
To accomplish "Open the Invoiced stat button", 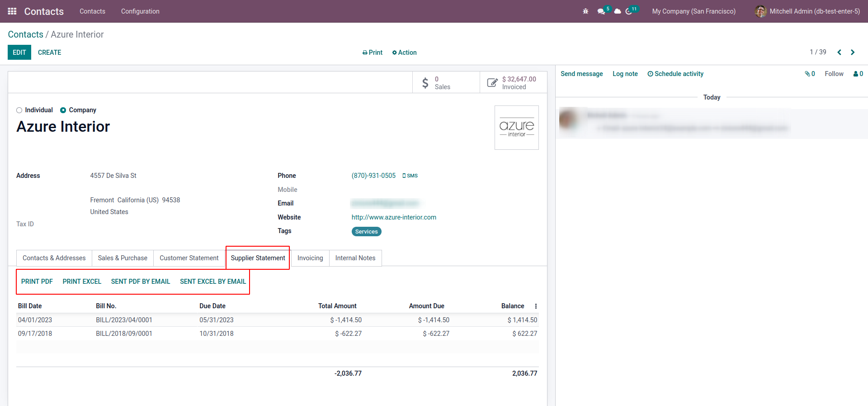I will point(514,82).
